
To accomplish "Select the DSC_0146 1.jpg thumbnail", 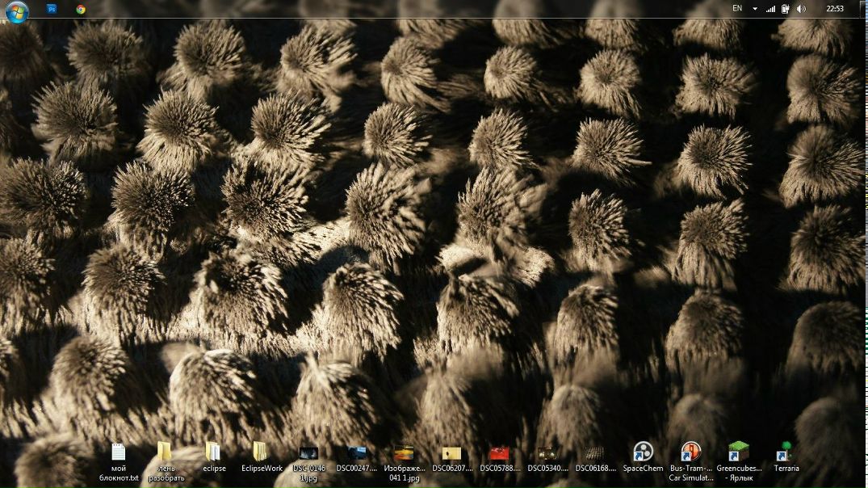I will tap(308, 453).
